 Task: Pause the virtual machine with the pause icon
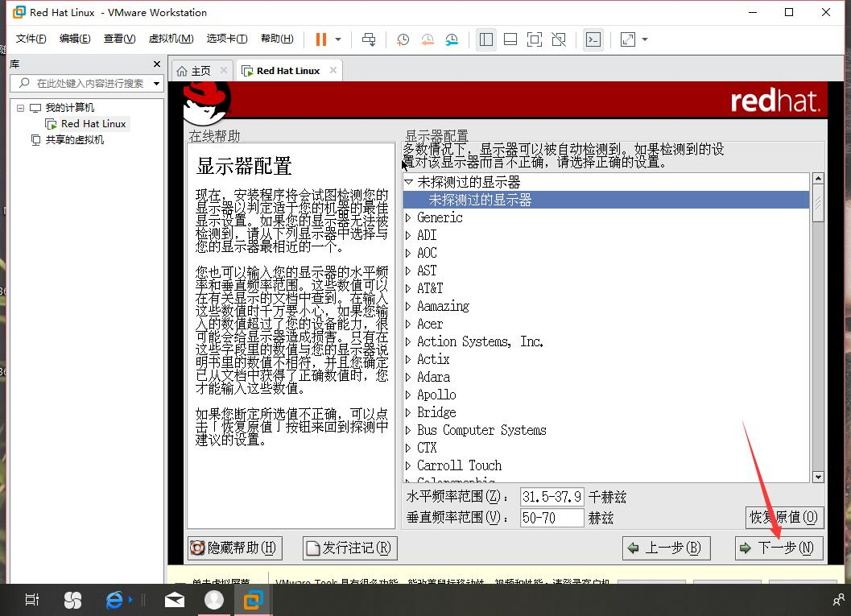coord(320,39)
